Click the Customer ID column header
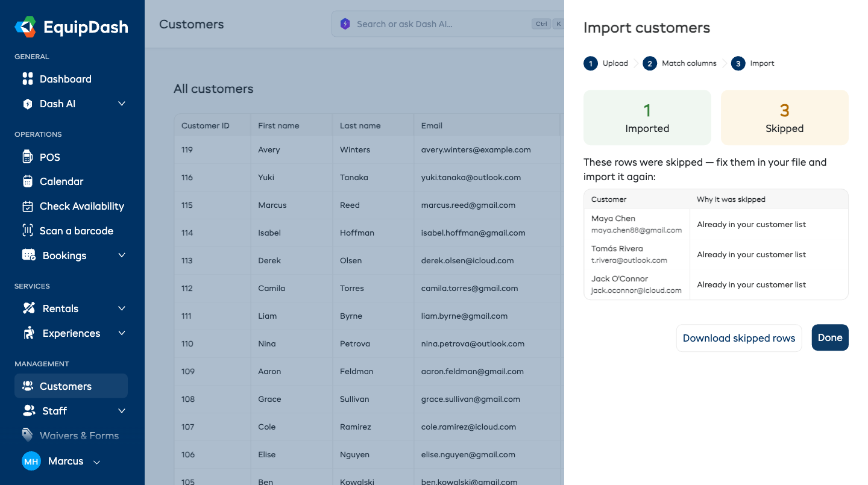Screen dimensions: 868x485 click(212, 125)
